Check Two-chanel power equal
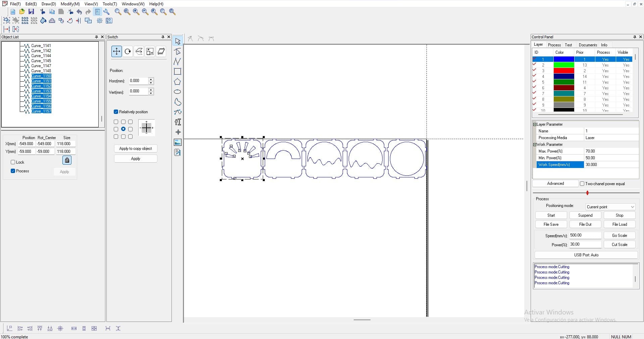Viewport: 644px width, 339px height. (x=582, y=184)
